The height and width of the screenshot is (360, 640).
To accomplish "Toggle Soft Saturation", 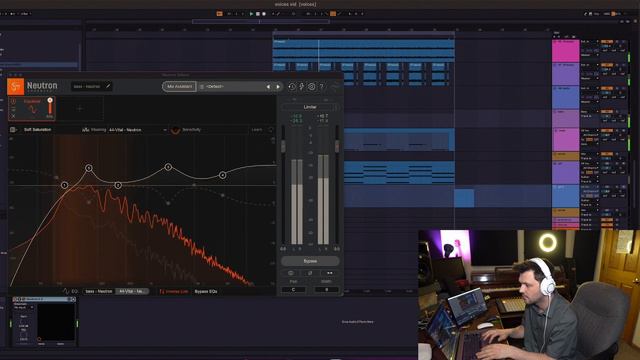I will [x=38, y=130].
